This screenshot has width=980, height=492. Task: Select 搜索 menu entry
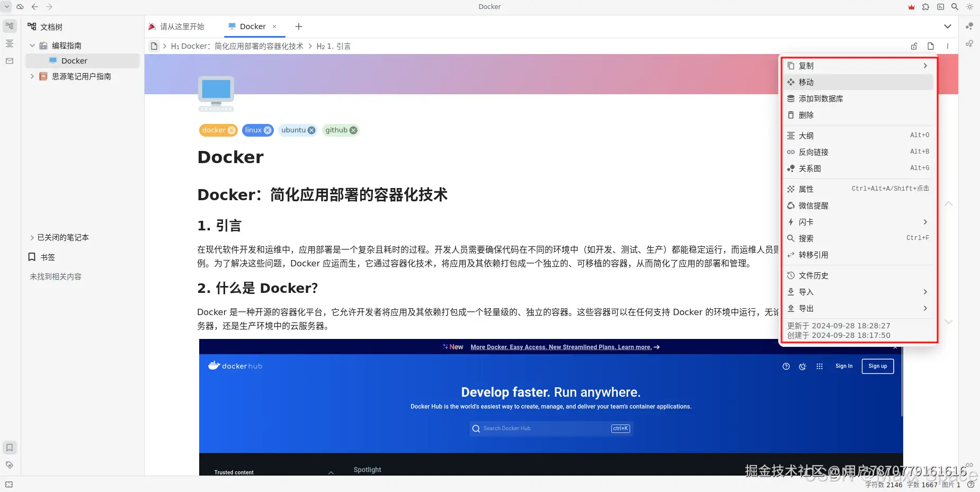(858, 238)
